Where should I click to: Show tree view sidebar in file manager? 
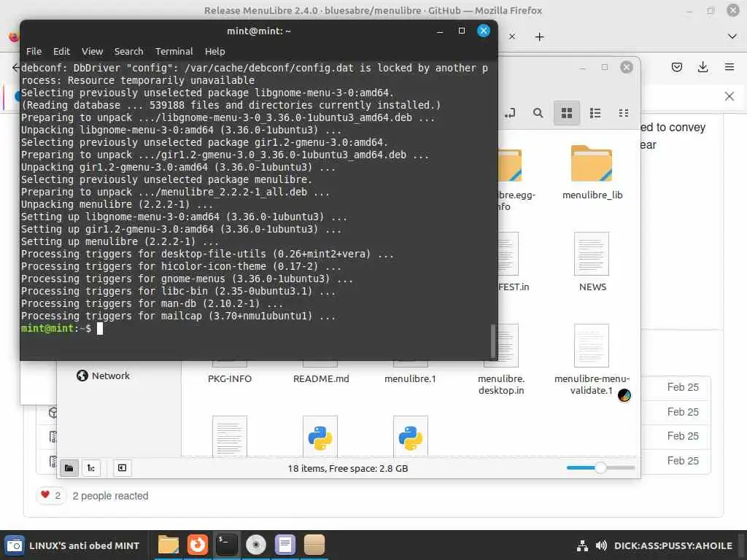click(91, 468)
